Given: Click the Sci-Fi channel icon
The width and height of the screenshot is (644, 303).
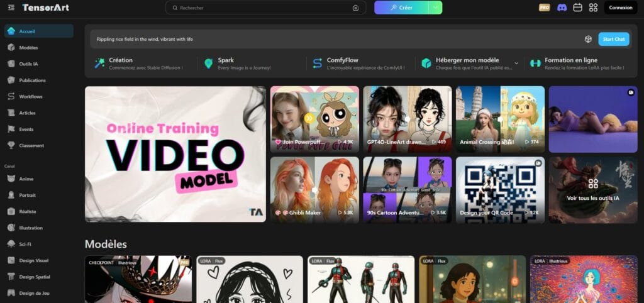Looking at the screenshot, I should coord(11,244).
